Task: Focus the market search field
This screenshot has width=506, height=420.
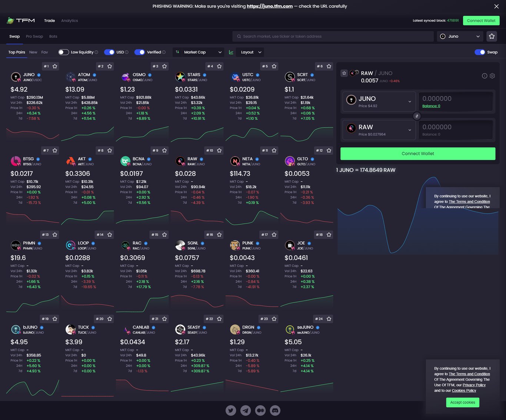Action: [x=333, y=36]
